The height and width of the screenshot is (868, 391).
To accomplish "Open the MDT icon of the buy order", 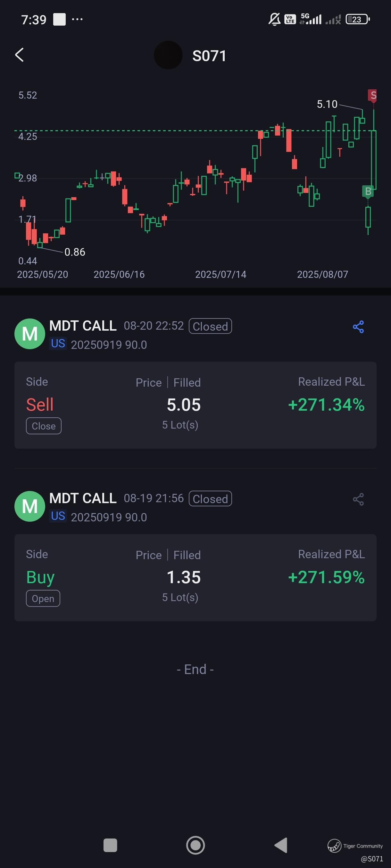I will pos(30,506).
